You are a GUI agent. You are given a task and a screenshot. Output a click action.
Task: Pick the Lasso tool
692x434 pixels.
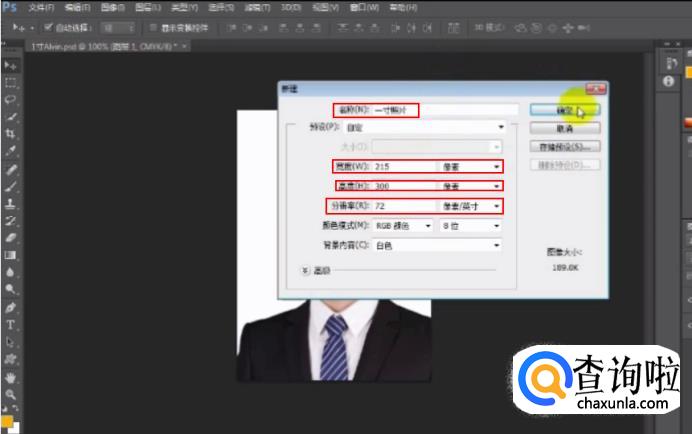pyautogui.click(x=11, y=99)
